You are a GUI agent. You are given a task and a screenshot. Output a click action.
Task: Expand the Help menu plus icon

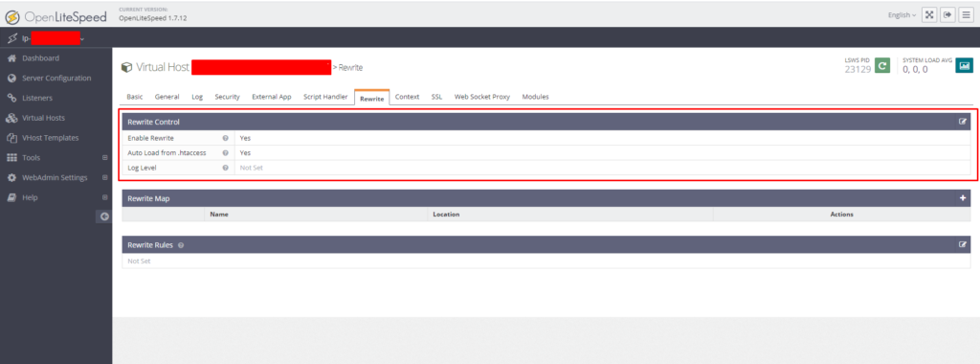pos(105,197)
